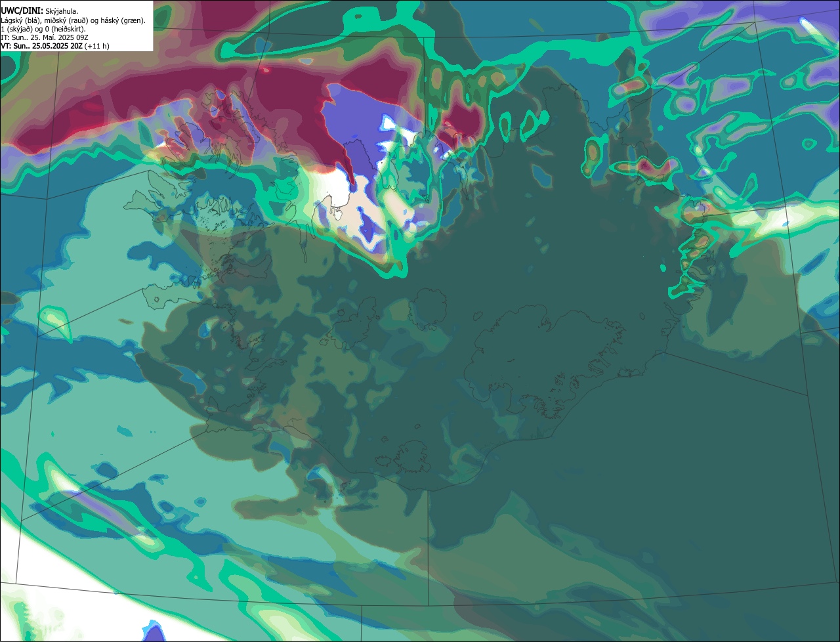Click the "1 (skýjað) og 0 (heiðskírt)." line
The image size is (840, 642).
point(43,29)
